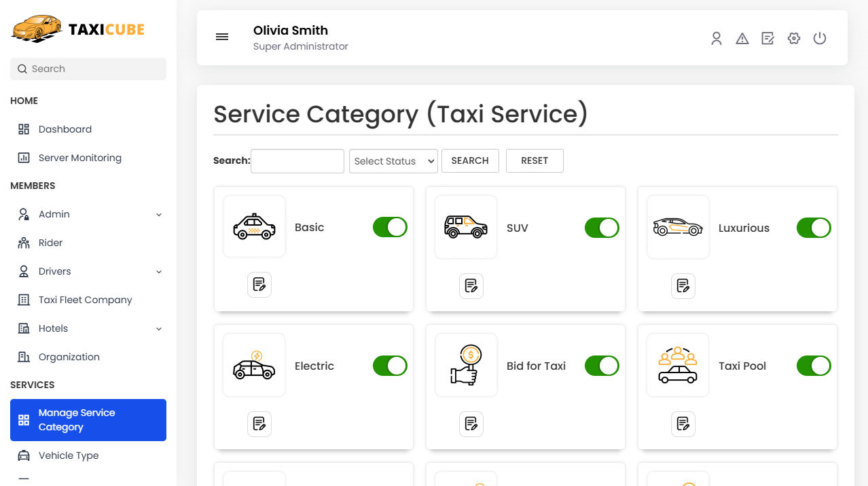Toggle the Taxi Pool switch off
This screenshot has width=868, height=486.
coord(813,366)
